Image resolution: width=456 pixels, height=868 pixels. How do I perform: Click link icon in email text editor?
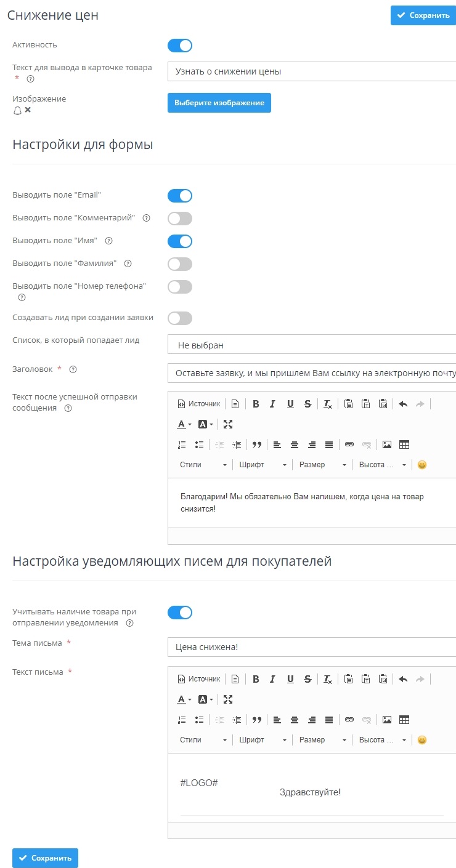coord(349,720)
